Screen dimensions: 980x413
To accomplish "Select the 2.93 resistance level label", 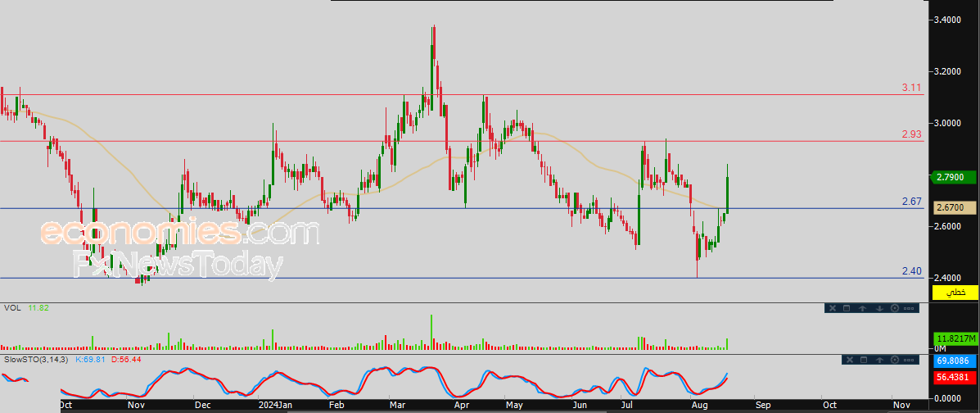I will point(912,134).
